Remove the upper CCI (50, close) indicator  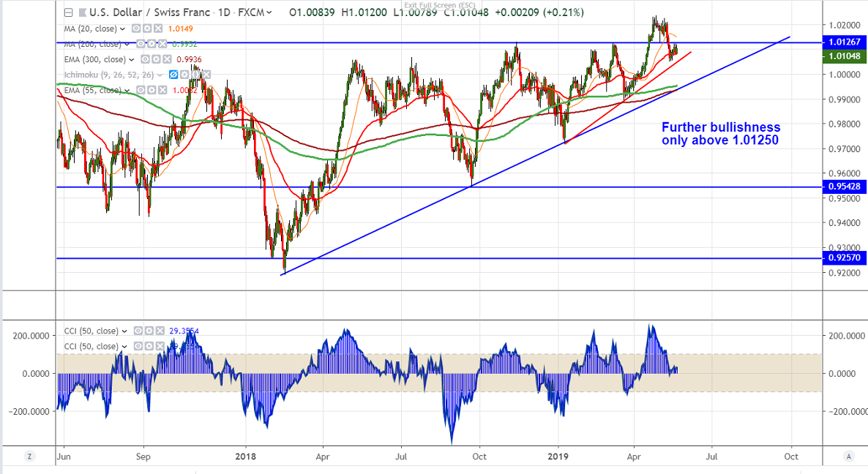click(160, 331)
